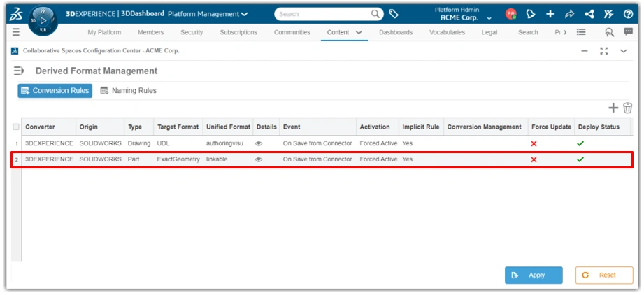
Task: Click the Deploy Status checkmark for Drawing row
Action: click(x=580, y=143)
